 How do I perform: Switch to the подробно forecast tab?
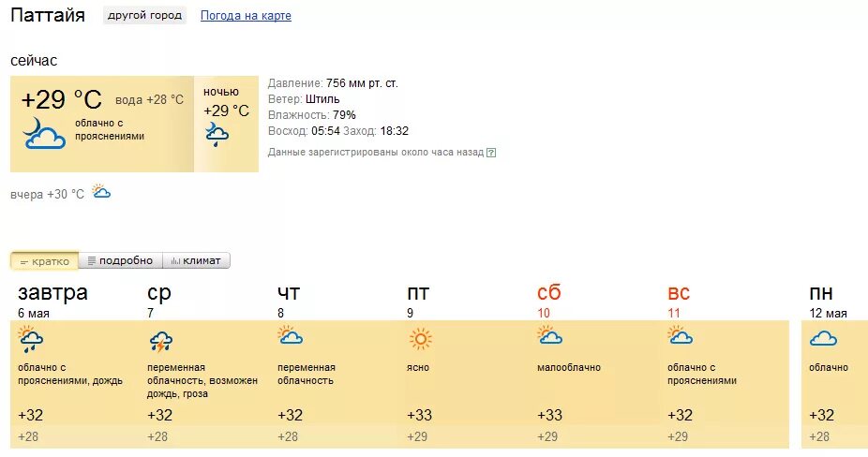120,260
